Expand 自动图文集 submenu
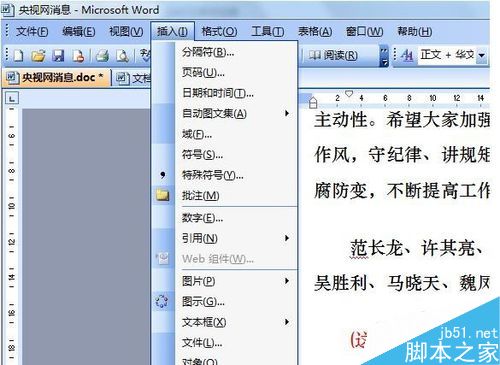500x365 pixels. click(x=286, y=113)
